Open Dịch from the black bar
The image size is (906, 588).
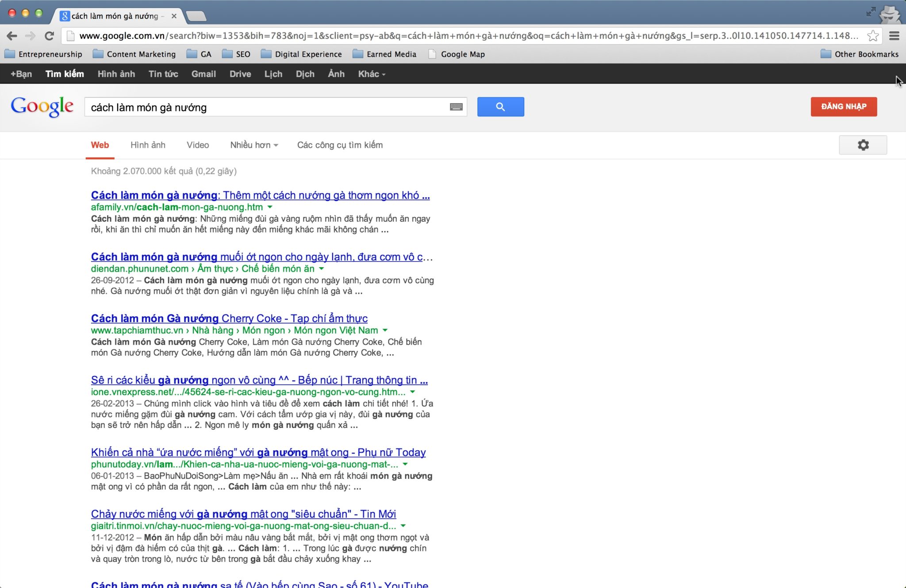pos(305,74)
